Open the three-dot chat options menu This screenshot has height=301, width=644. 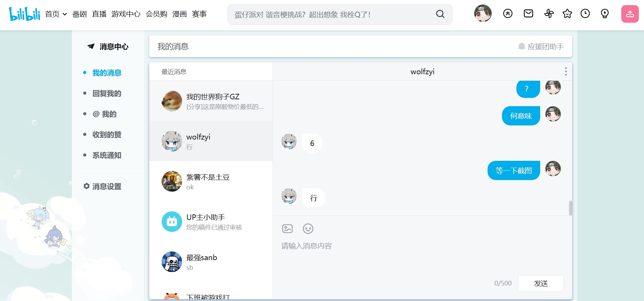click(x=566, y=71)
